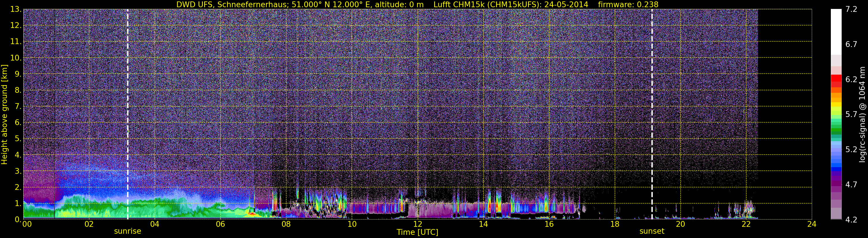Click 'firmware: 0.238' in the title
868x238 pixels.
628,5
